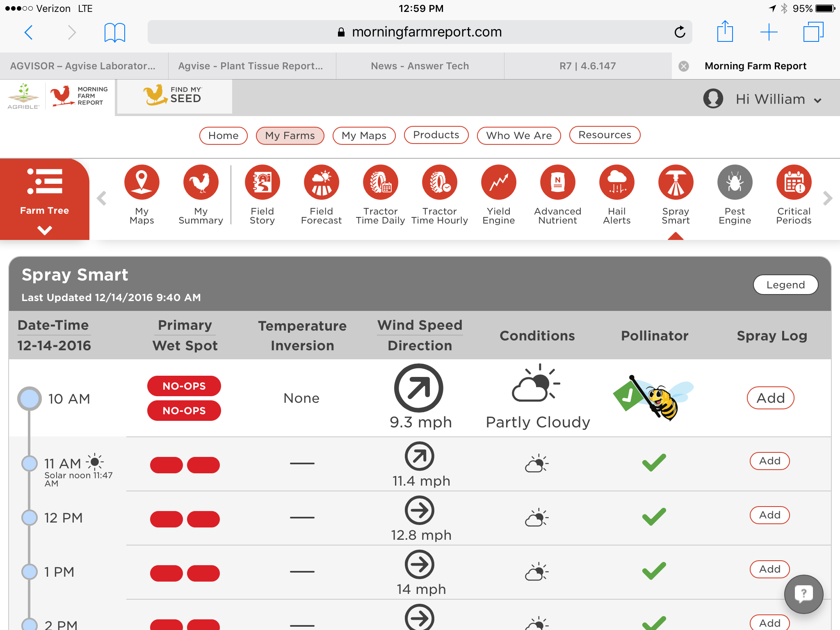
Task: Select the 12 PM timeline circle
Action: point(30,518)
